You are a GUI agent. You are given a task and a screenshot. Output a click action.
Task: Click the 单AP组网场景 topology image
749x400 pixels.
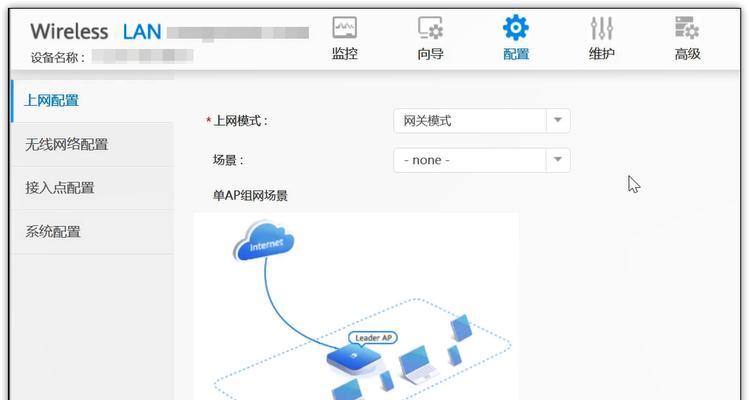pyautogui.click(x=356, y=306)
